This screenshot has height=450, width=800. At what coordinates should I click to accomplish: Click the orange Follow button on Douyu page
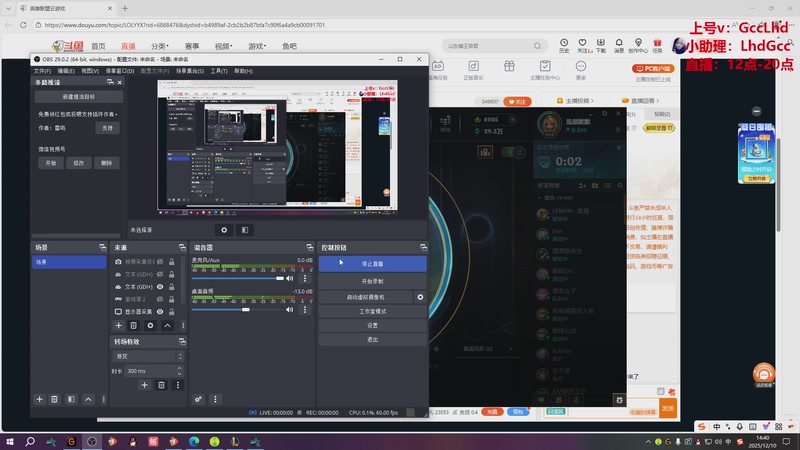(517, 102)
